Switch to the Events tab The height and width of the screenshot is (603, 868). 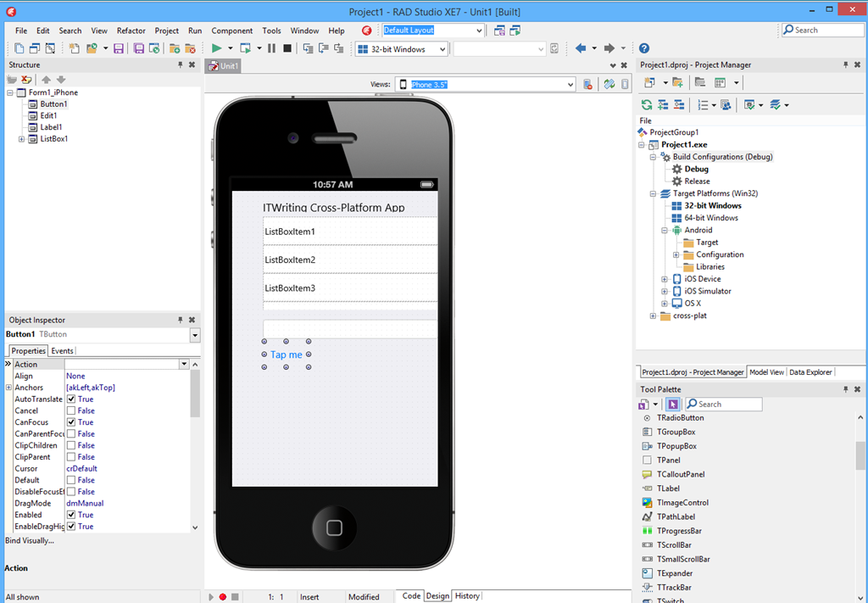(x=62, y=350)
